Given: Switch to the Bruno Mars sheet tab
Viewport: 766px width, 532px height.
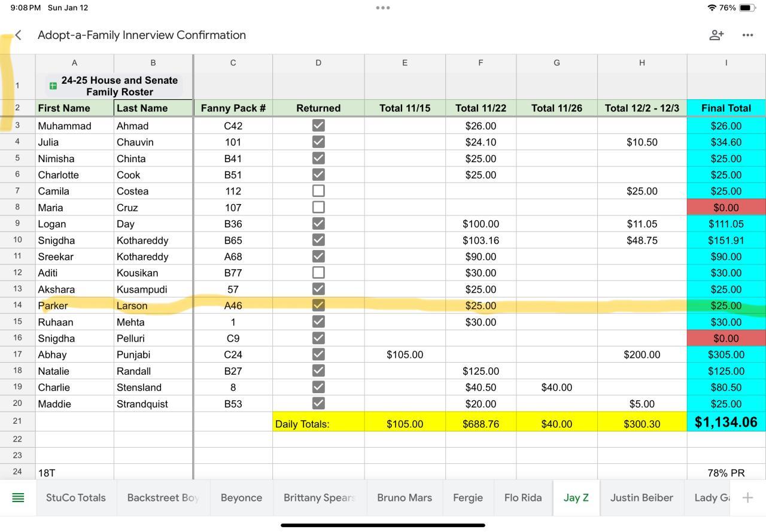Looking at the screenshot, I should [x=405, y=498].
